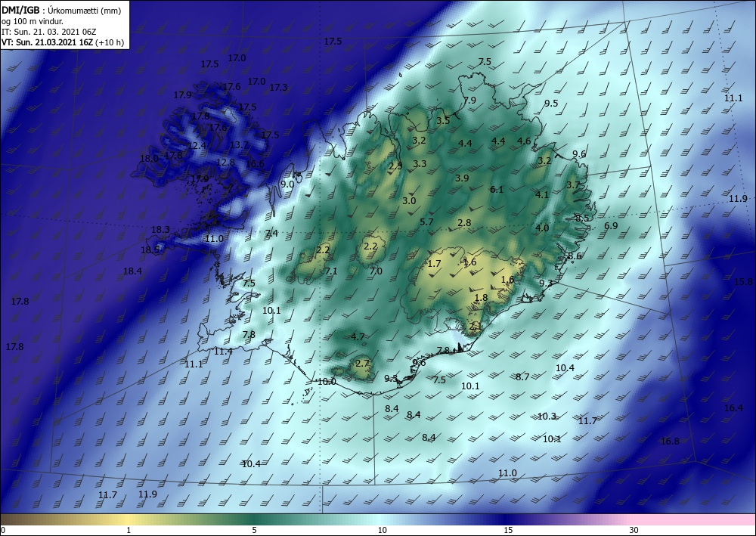Click the map value 5.7

pyautogui.click(x=426, y=222)
